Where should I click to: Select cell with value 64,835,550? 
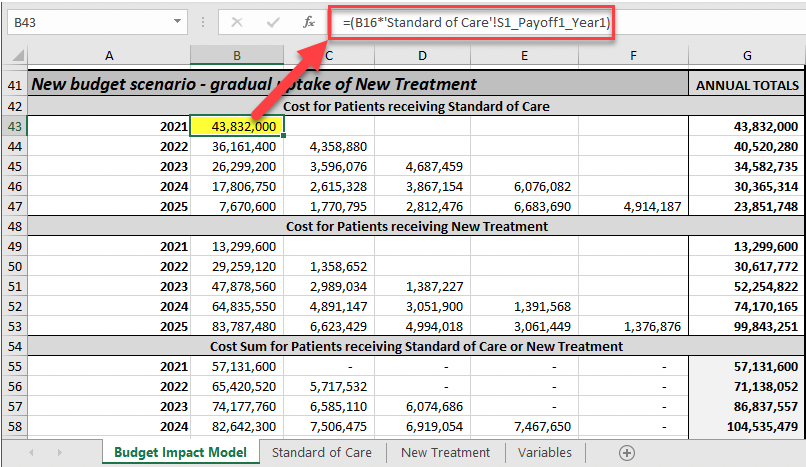pyautogui.click(x=237, y=307)
